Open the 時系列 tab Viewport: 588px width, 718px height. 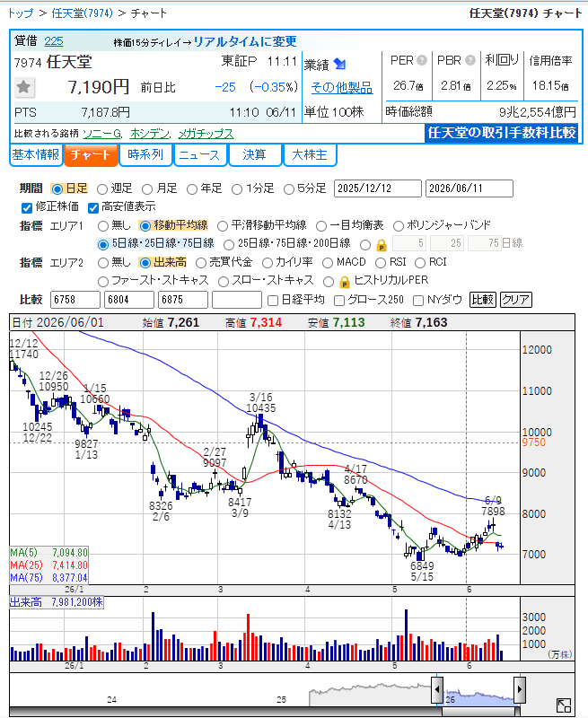(x=145, y=154)
